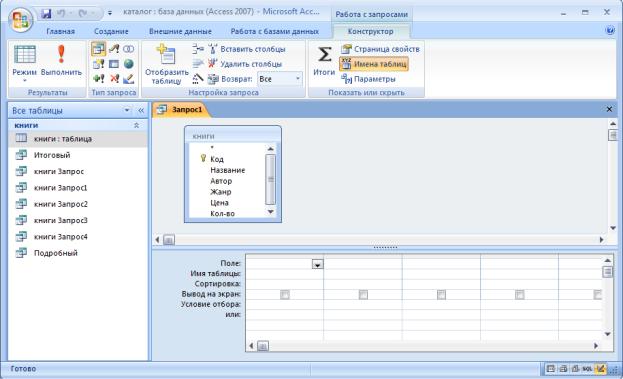The image size is (623, 379).
Task: Click the Параметры button
Action: (x=368, y=79)
